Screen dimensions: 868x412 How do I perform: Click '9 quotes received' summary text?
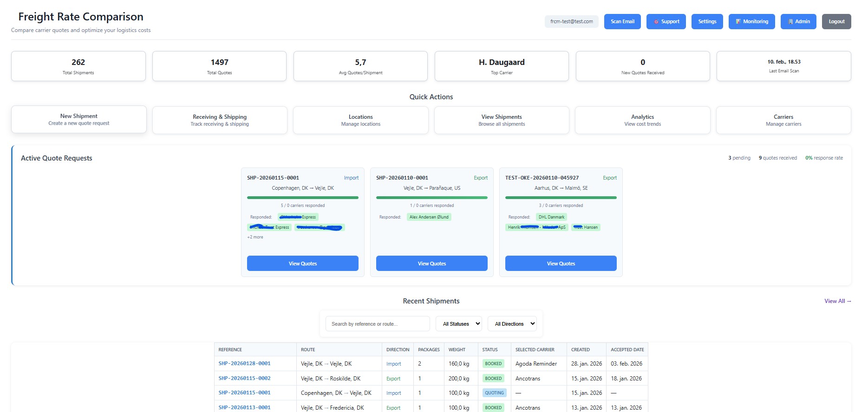pos(778,158)
